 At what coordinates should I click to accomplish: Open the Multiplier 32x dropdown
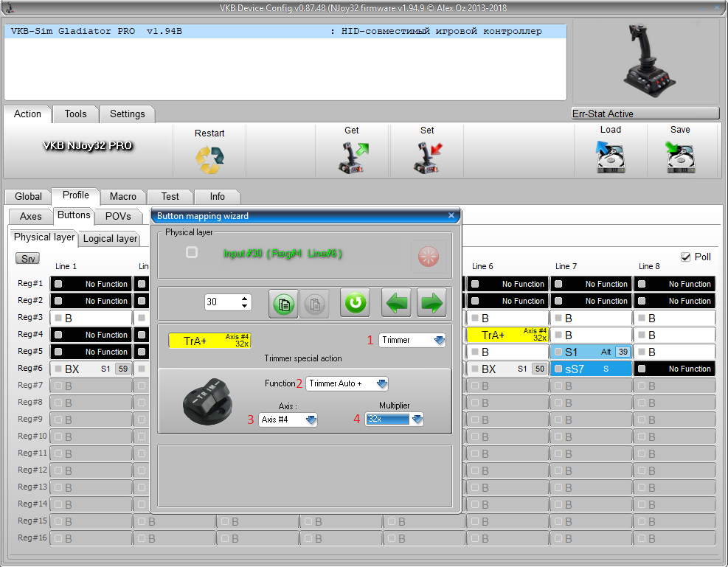395,419
